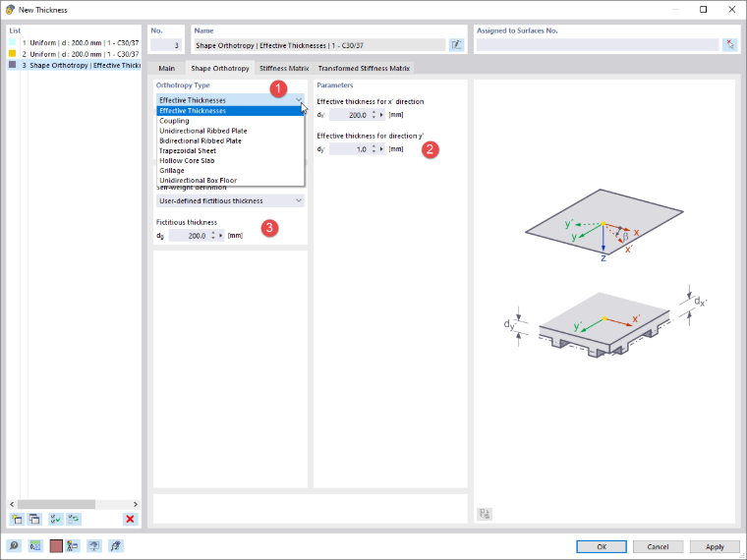Screen dimensions: 747x560
Task: Choose Effective Thicknesses in dropdown list
Action: coord(230,110)
